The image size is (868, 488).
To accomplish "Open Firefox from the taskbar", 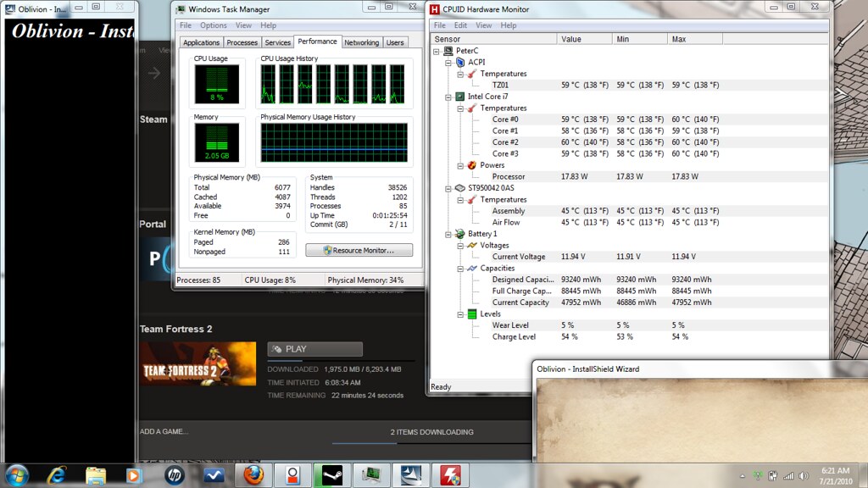I will pyautogui.click(x=253, y=475).
